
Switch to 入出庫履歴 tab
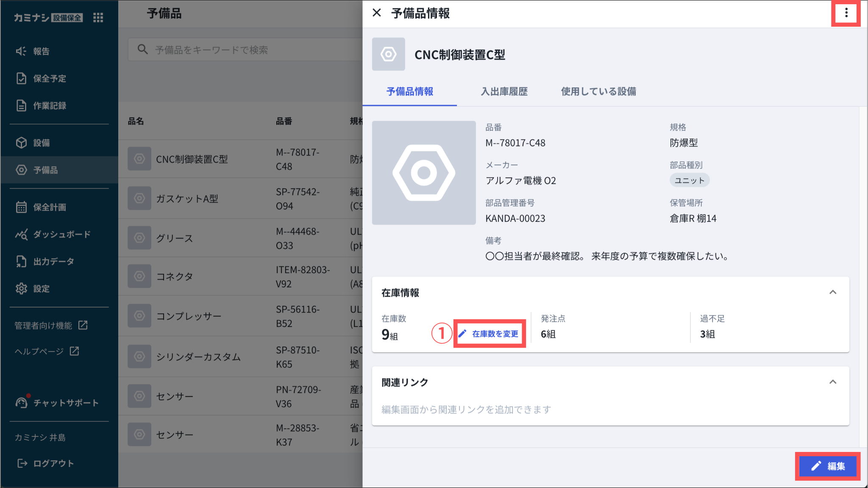point(504,92)
